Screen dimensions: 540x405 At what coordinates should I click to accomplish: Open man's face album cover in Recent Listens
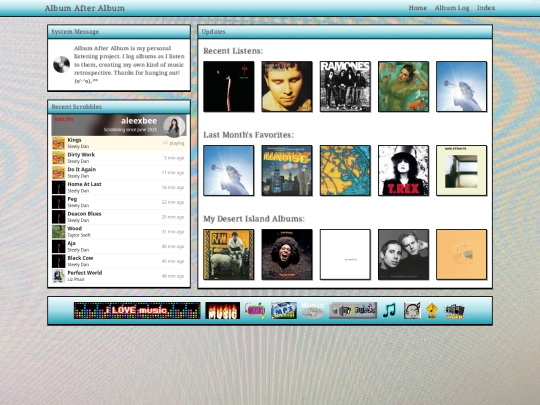click(287, 86)
